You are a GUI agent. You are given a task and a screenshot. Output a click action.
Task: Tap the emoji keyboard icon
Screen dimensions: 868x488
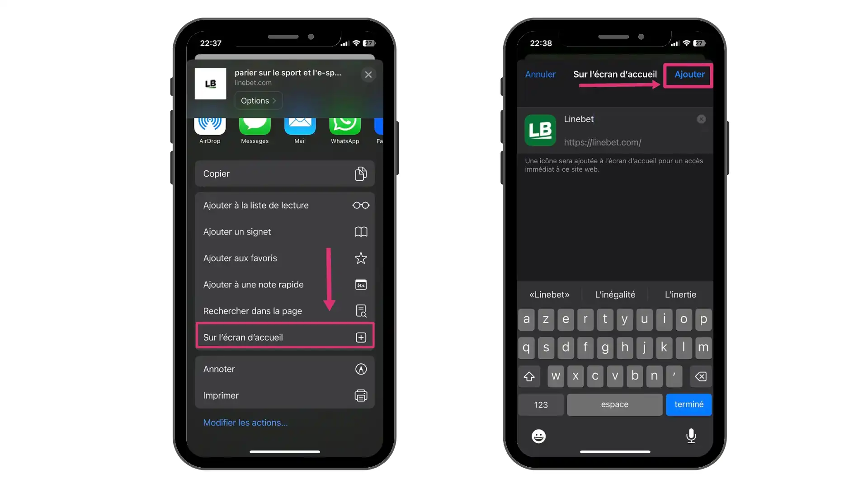point(539,436)
